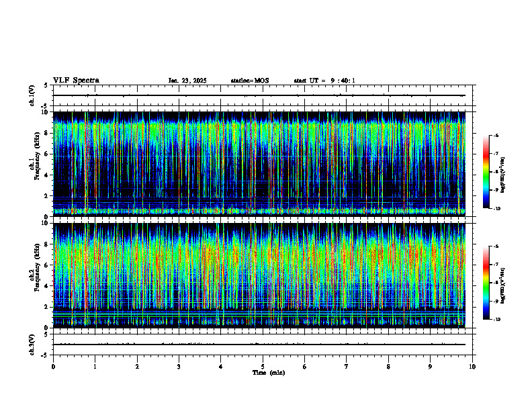Select the "start UT = 9:40:1" text

pos(324,81)
